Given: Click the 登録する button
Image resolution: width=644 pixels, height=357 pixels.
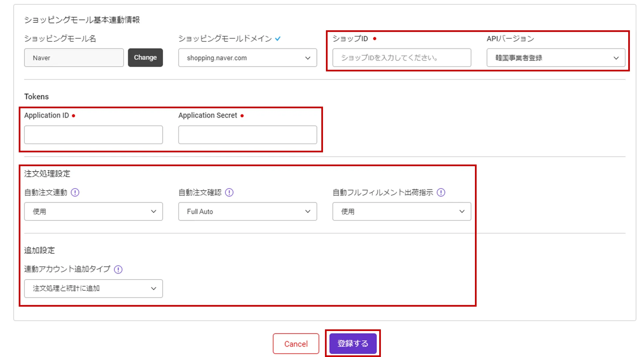Looking at the screenshot, I should pos(353,344).
